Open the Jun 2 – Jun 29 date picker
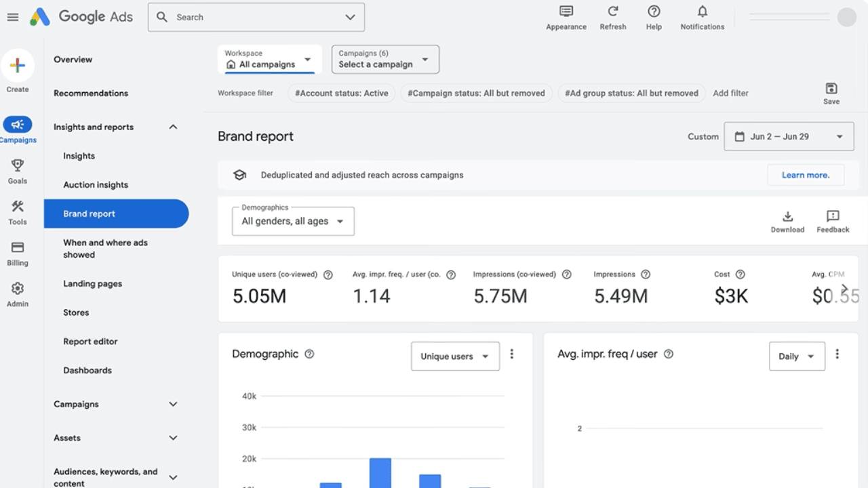 coord(789,137)
